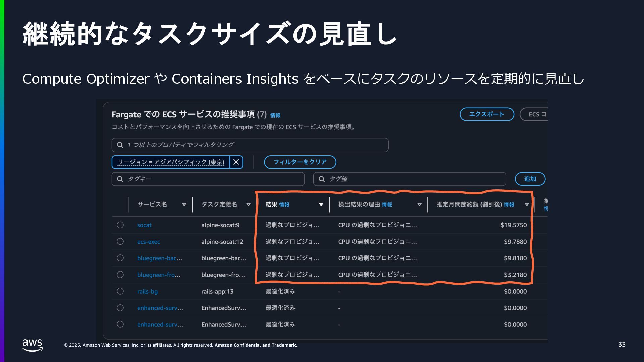Select the ecs-exec row radio button
Viewport: 644px width, 362px height.
click(x=120, y=241)
